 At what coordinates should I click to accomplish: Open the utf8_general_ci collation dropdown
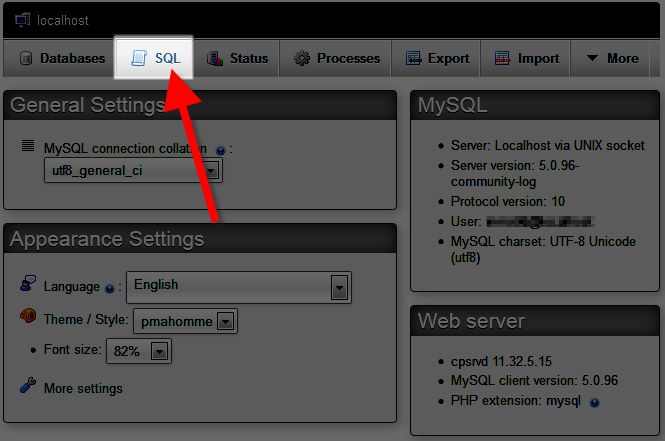tap(133, 171)
